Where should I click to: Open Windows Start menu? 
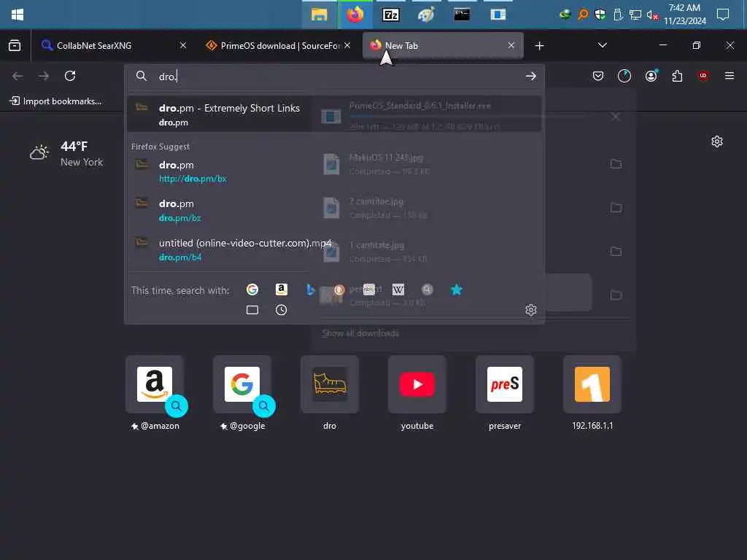click(18, 15)
